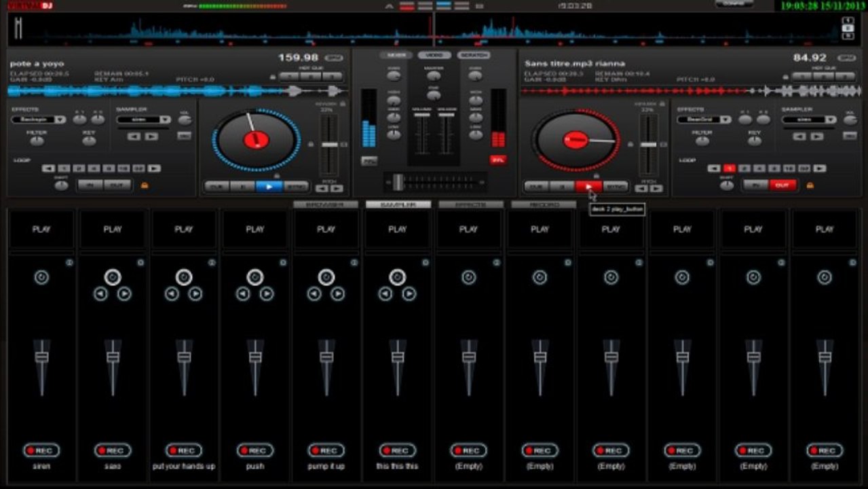Record into the push slot with REC
The image size is (868, 489).
(x=255, y=450)
